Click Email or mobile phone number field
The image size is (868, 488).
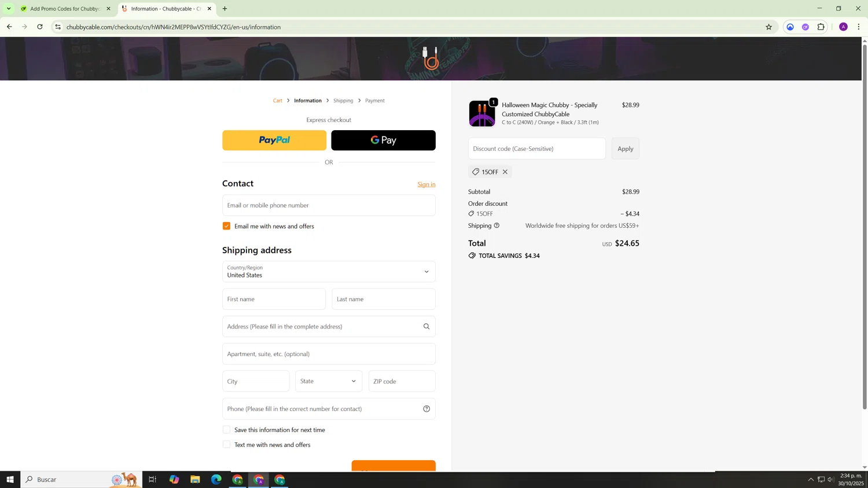[x=329, y=205]
